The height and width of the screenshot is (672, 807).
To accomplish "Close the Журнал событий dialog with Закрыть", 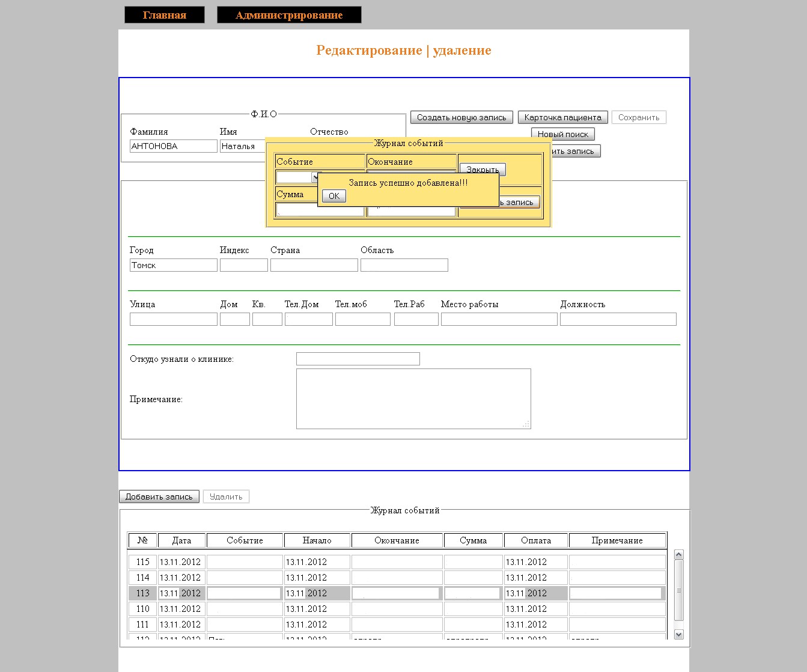I will coord(483,169).
